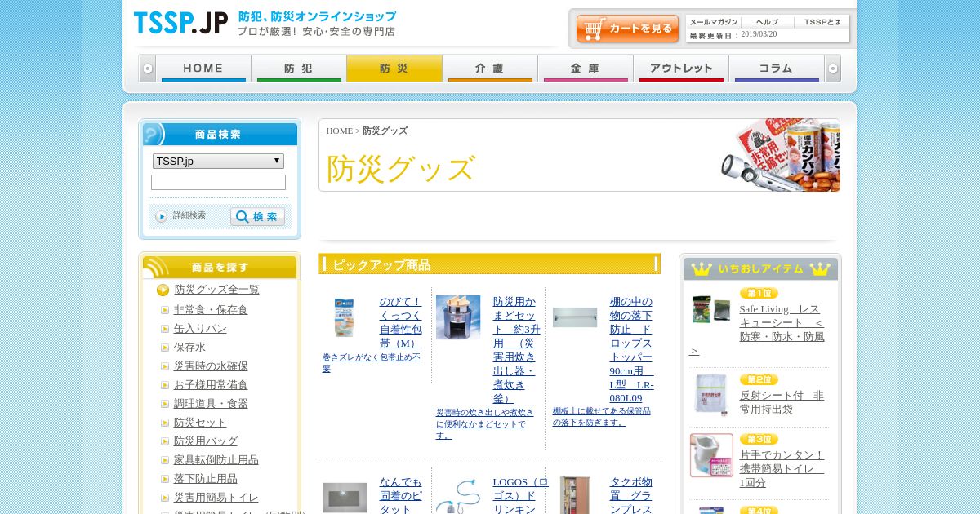Open the お子様用常備食 category

[x=211, y=385]
